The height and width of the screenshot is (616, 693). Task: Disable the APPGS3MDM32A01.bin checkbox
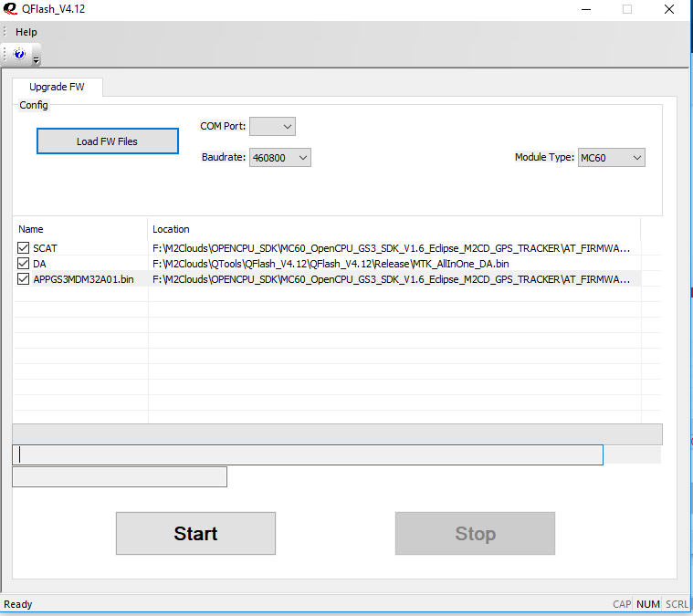point(23,279)
